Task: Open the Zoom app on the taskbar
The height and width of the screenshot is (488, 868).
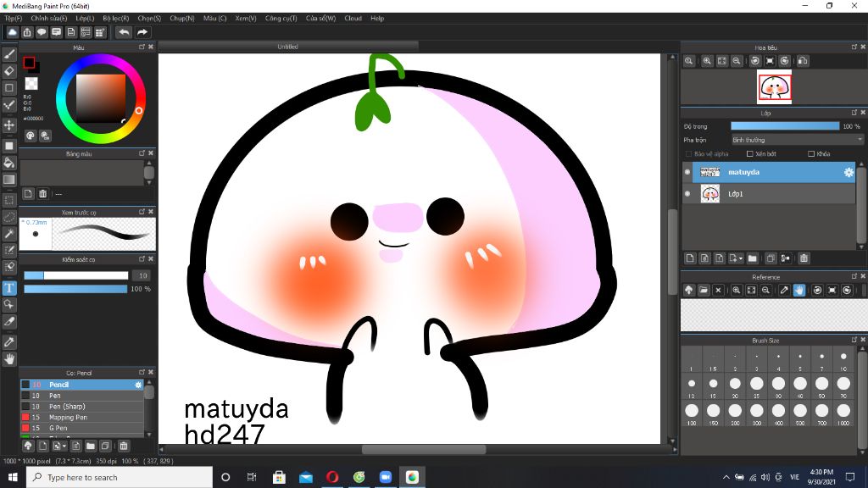Action: point(386,477)
